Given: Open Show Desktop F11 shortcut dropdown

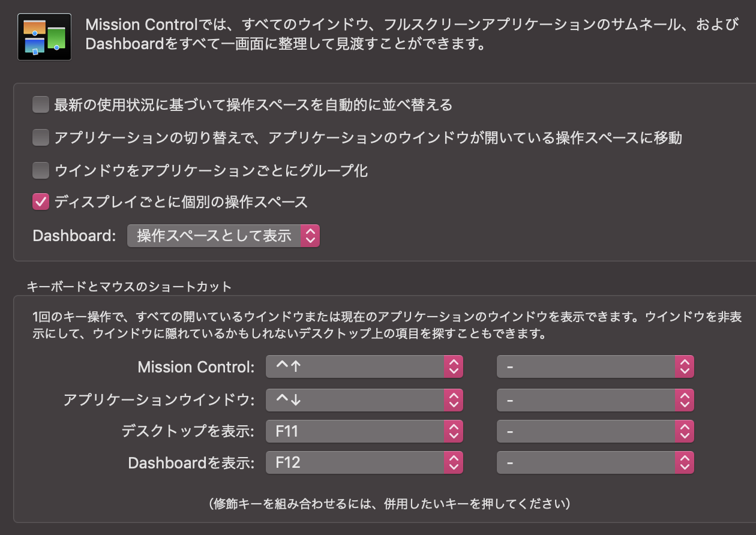Looking at the screenshot, I should (x=364, y=431).
